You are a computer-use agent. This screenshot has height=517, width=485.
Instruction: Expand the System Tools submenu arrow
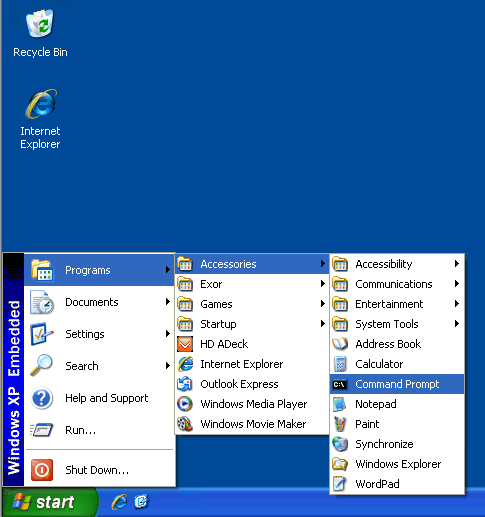point(457,324)
